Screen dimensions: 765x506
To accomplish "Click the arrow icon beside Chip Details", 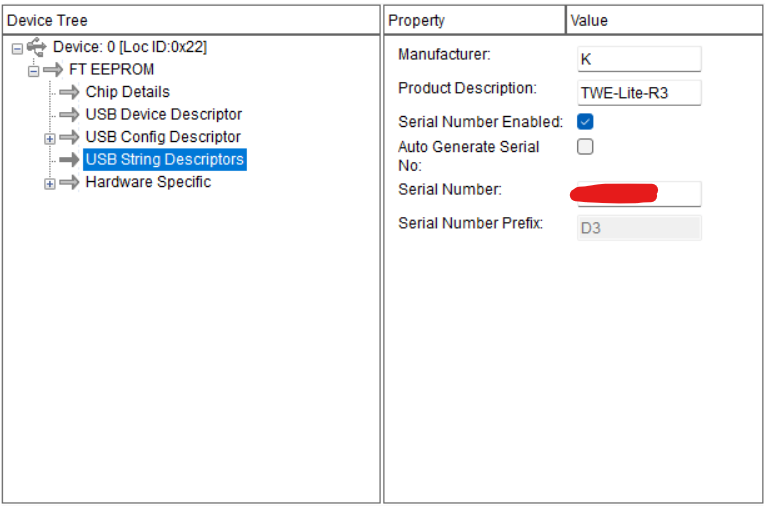I will click(69, 92).
